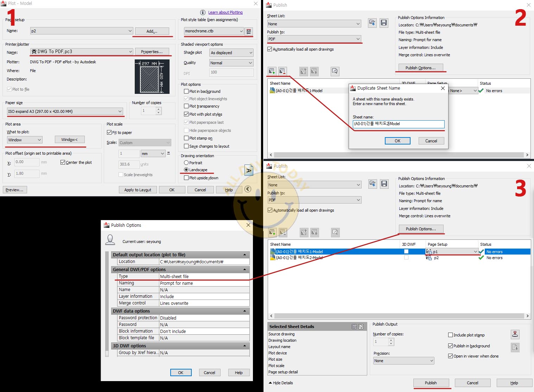Click Window< button in Plot area
The height and width of the screenshot is (392, 534).
point(70,140)
